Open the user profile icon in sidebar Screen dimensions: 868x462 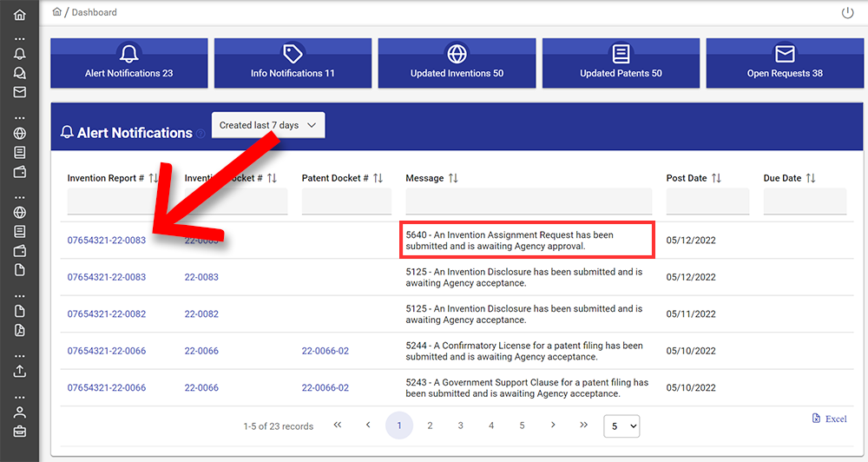19,412
